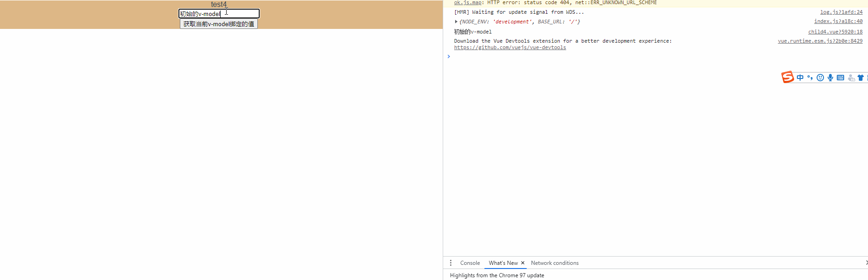Viewport: 868px width, 280px height.
Task: Click the 获取当前v-model绑定的值 button
Action: tap(219, 24)
